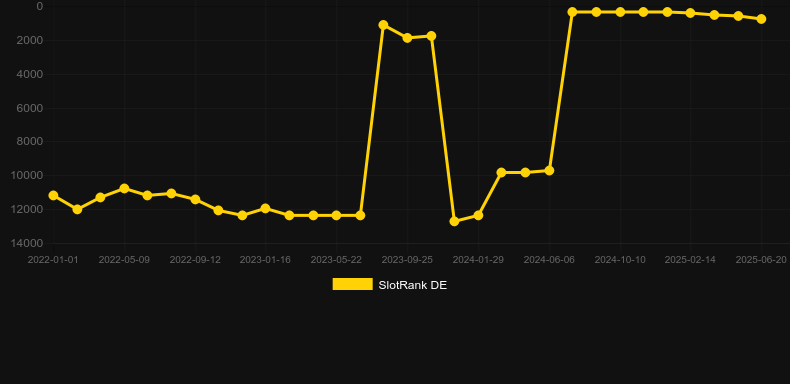Click the x-axis label 2025-06-20
The height and width of the screenshot is (384, 790).
(x=761, y=260)
